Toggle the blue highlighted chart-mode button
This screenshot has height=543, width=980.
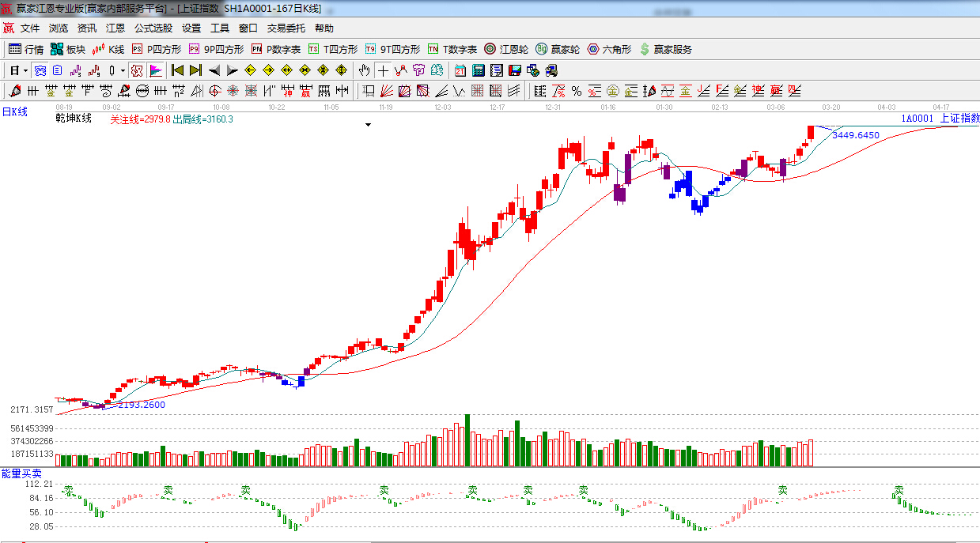tap(40, 70)
